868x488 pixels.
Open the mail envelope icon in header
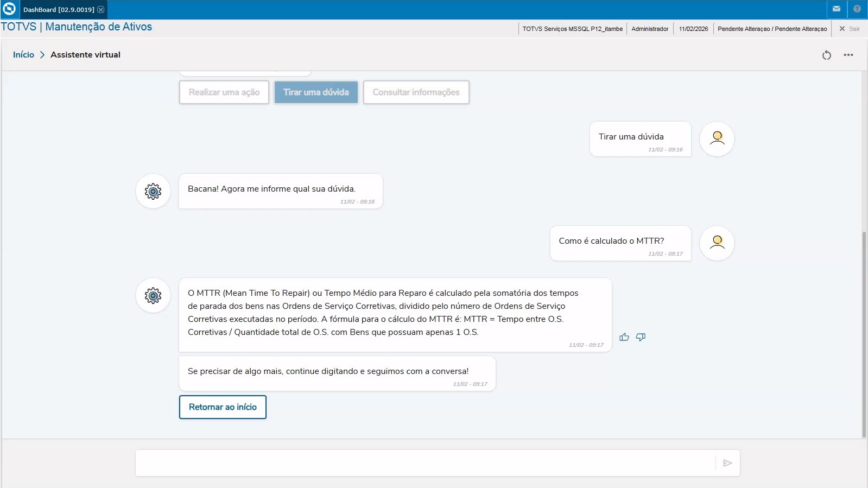click(x=836, y=9)
